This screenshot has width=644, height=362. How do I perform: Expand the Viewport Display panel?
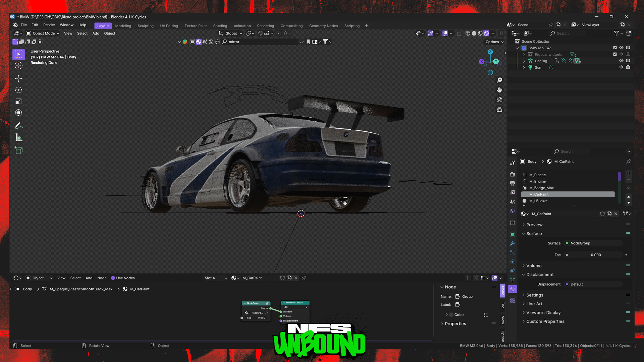coord(543,313)
